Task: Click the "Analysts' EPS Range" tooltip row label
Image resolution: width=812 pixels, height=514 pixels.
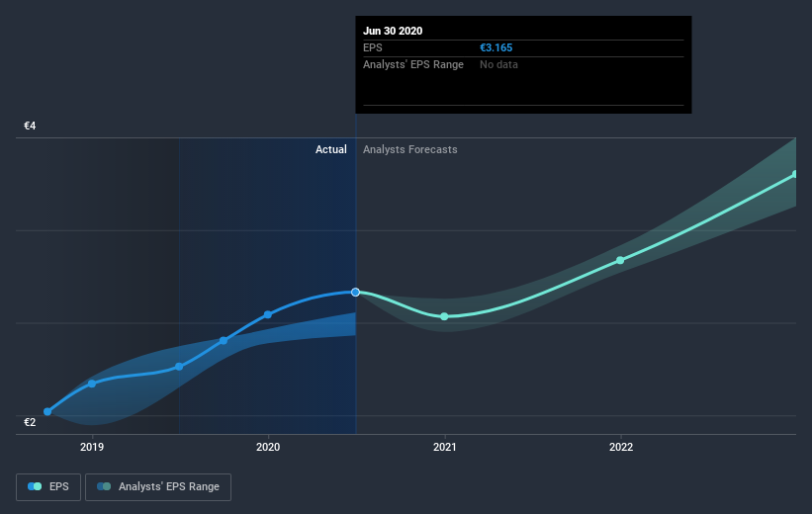Action: click(x=413, y=64)
